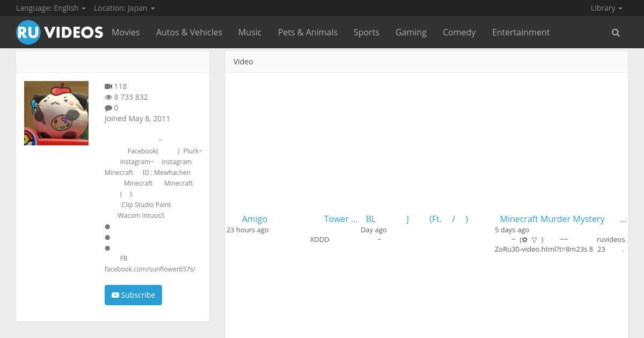Open the Gaming category

tap(411, 32)
